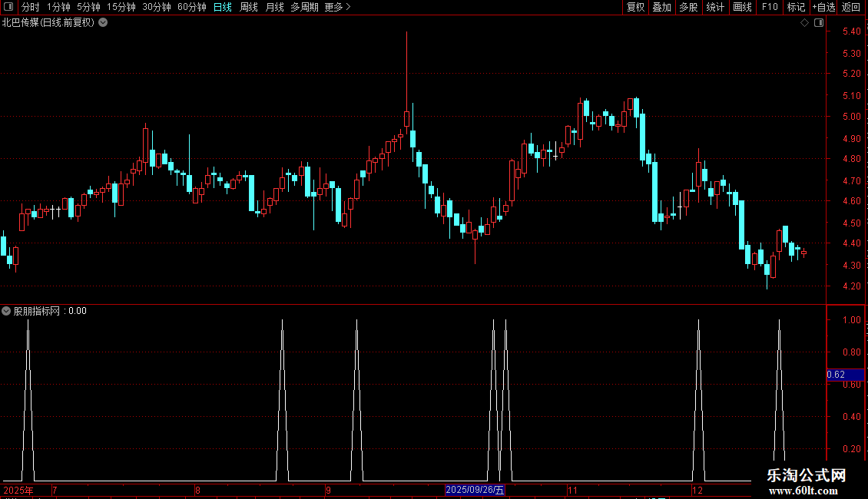Switch to 周线 weekly chart
Screen dimensions: 868x499
click(249, 7)
